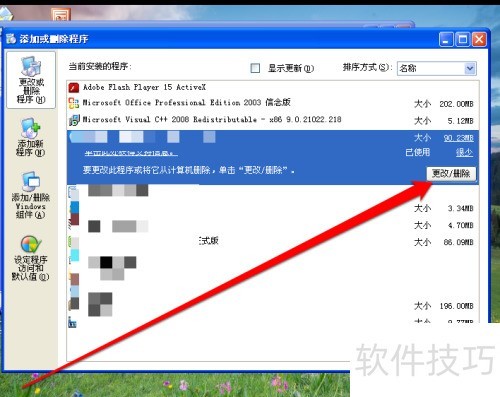Click the Visual C++ 2008 Redistributable icon

74,120
